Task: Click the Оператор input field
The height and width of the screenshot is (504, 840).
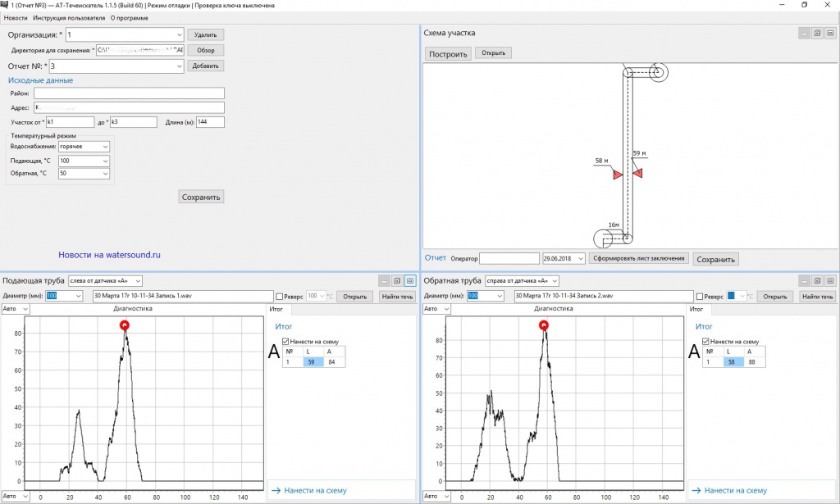Action: pyautogui.click(x=509, y=258)
